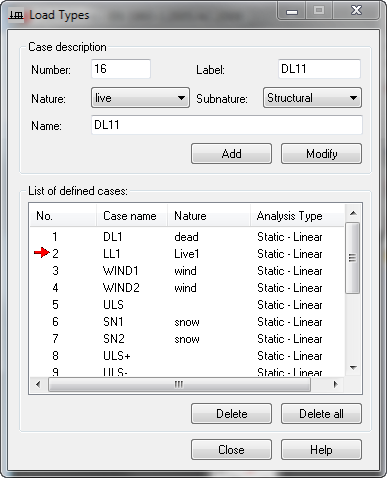Click the Load Types title bar icon
Image resolution: width=387 pixels, height=478 pixels.
point(16,15)
